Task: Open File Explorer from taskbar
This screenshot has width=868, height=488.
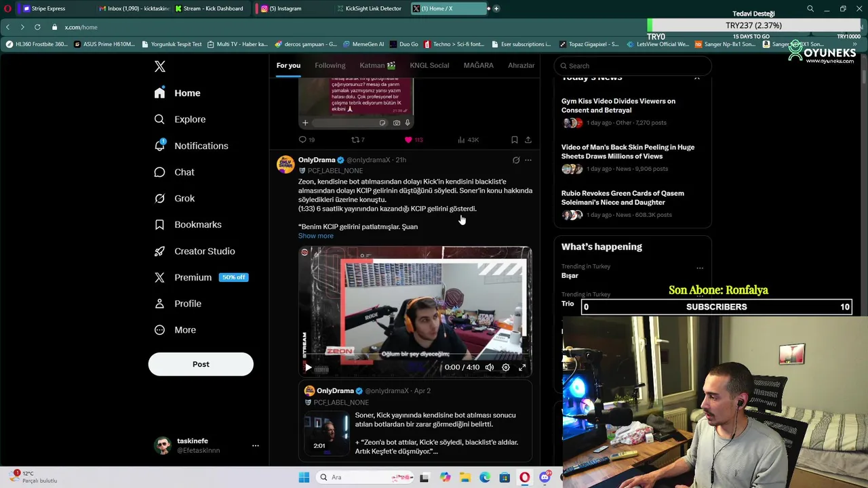Action: tap(465, 477)
